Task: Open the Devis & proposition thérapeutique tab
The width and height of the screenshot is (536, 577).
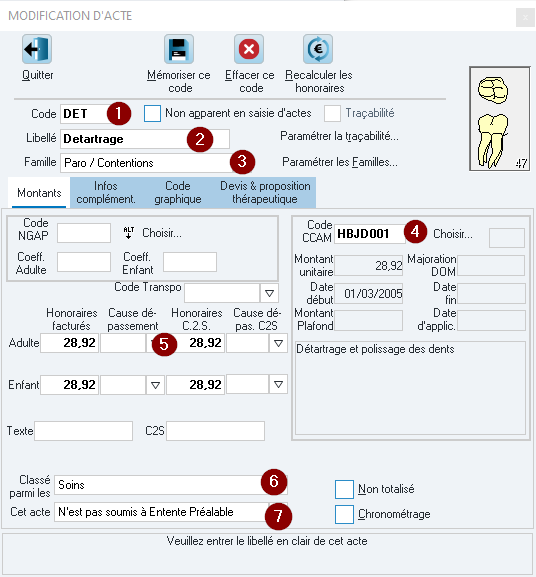Action: pos(265,192)
